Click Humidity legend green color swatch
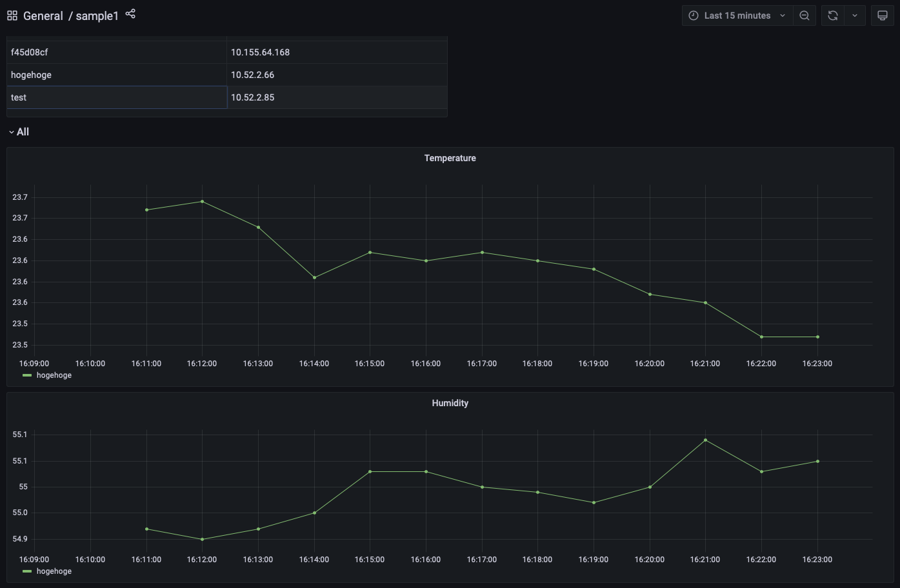This screenshot has height=588, width=900. tap(27, 571)
